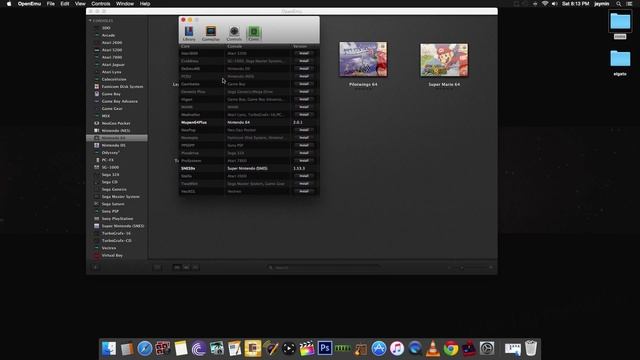Install the Atari 7800 core
Screen dimensions: 640x360
pyautogui.click(x=304, y=161)
